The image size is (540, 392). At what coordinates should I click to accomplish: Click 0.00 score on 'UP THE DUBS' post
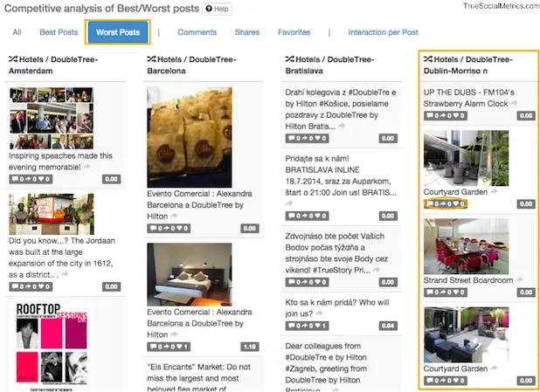[526, 115]
